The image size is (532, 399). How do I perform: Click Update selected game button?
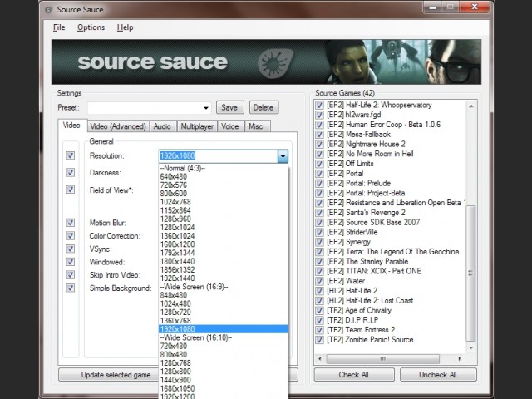click(x=109, y=375)
